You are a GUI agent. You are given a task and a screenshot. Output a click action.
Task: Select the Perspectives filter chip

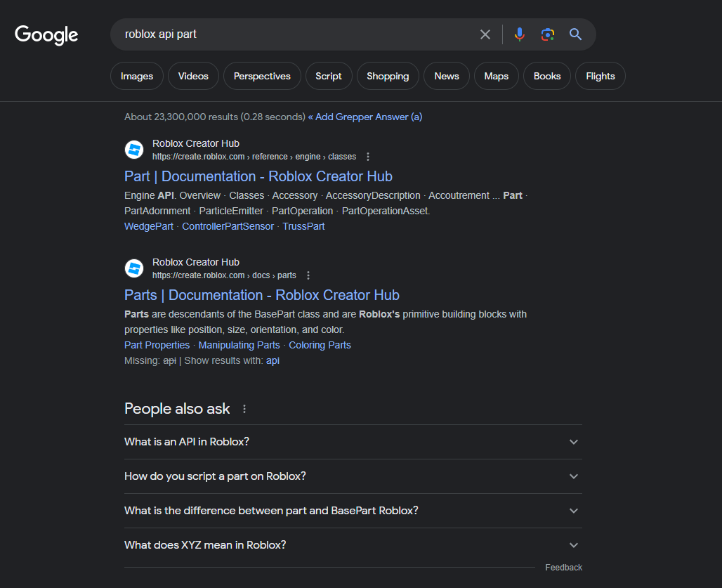(262, 76)
